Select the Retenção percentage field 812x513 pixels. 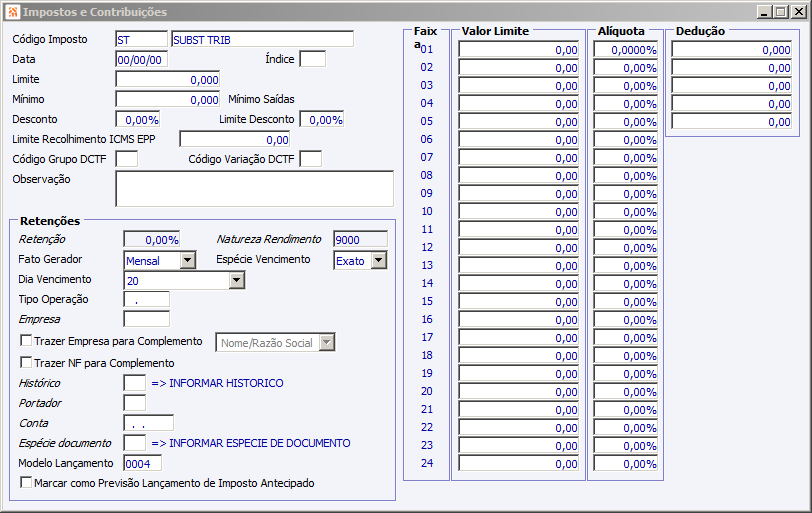(x=152, y=239)
